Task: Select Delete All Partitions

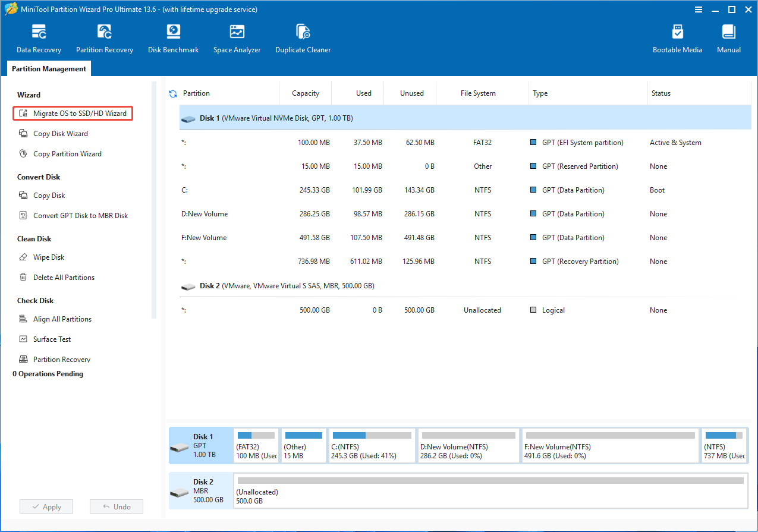Action: pyautogui.click(x=64, y=278)
